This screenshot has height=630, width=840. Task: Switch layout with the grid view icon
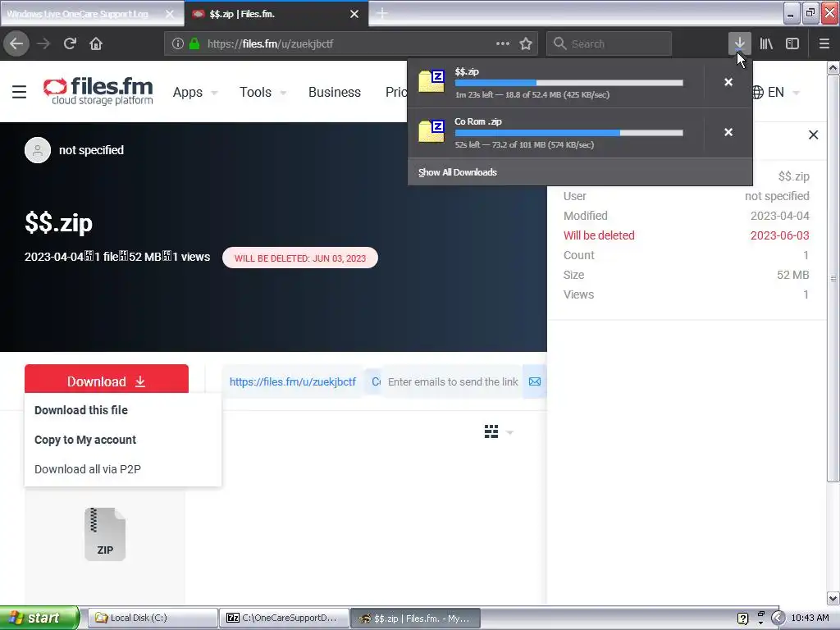(491, 431)
